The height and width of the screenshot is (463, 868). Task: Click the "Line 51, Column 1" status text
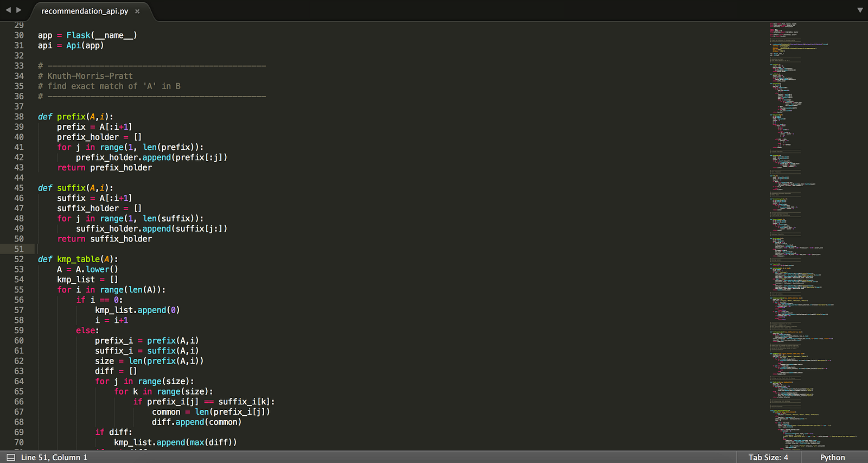click(54, 458)
